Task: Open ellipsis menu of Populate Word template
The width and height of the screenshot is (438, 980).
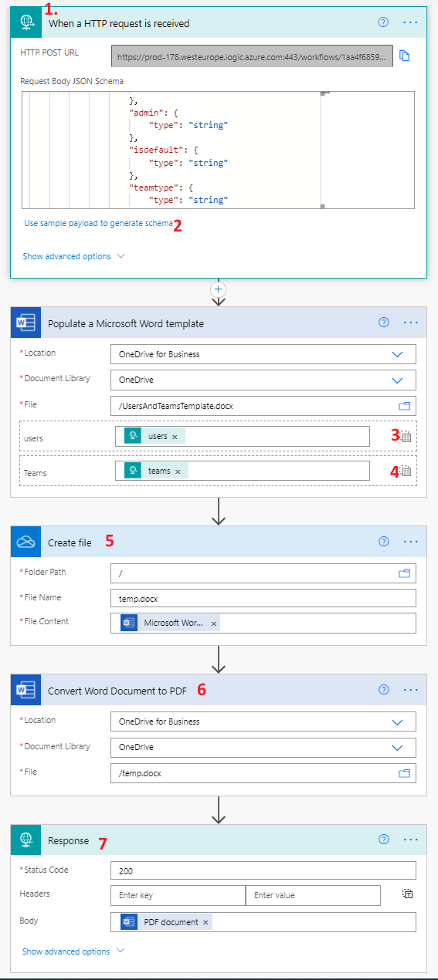Action: 410,323
